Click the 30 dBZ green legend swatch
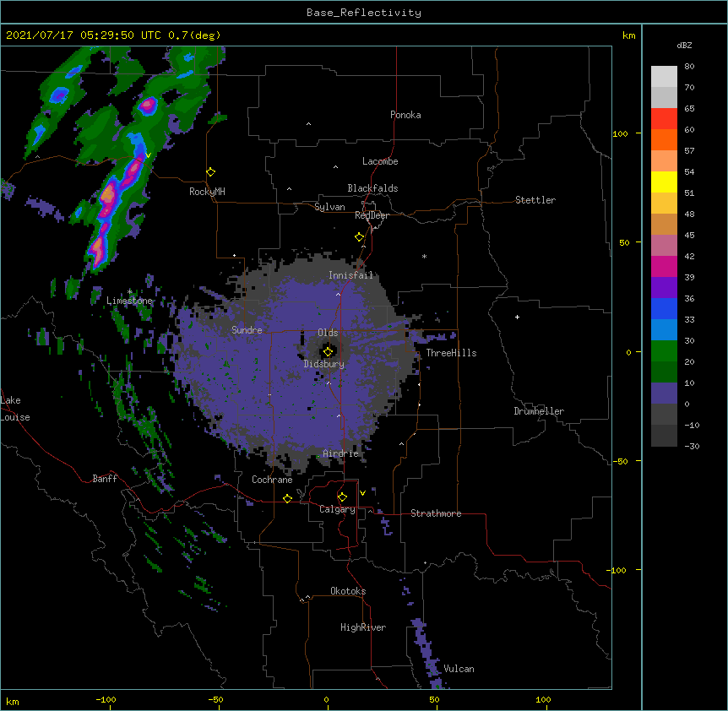 664,351
